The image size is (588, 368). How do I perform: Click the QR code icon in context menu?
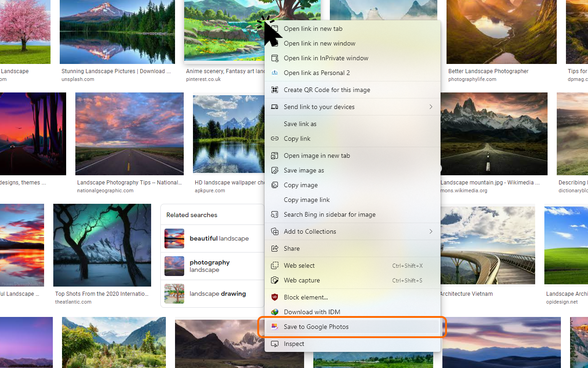coord(275,90)
